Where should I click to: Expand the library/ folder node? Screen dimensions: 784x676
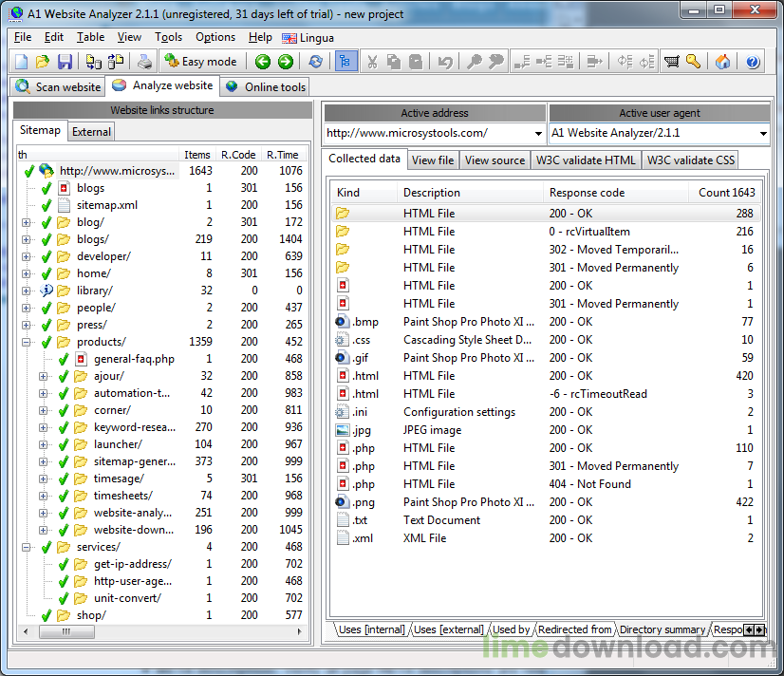[26, 291]
